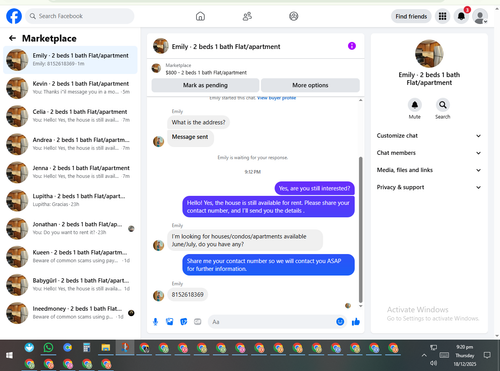The image size is (500, 371).
Task: Open the Kueen conversation in the list
Action: pyautogui.click(x=70, y=257)
